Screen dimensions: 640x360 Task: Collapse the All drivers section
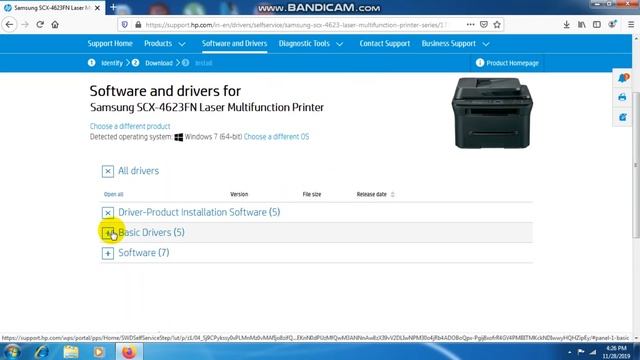(108, 171)
